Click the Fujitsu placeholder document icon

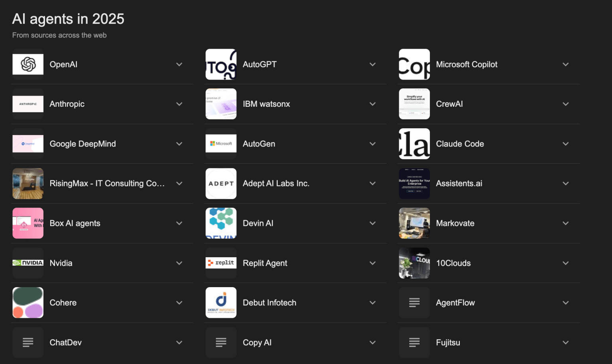point(414,342)
